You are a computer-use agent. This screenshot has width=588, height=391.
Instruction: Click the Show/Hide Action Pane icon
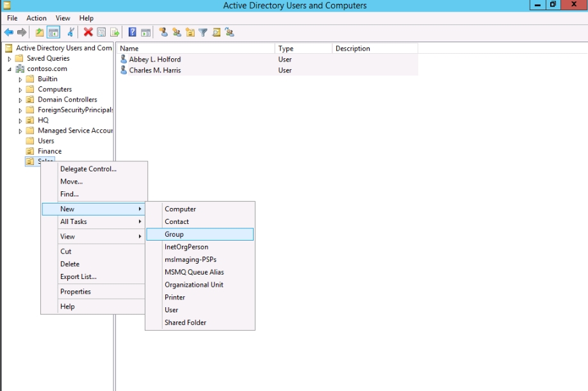click(146, 33)
